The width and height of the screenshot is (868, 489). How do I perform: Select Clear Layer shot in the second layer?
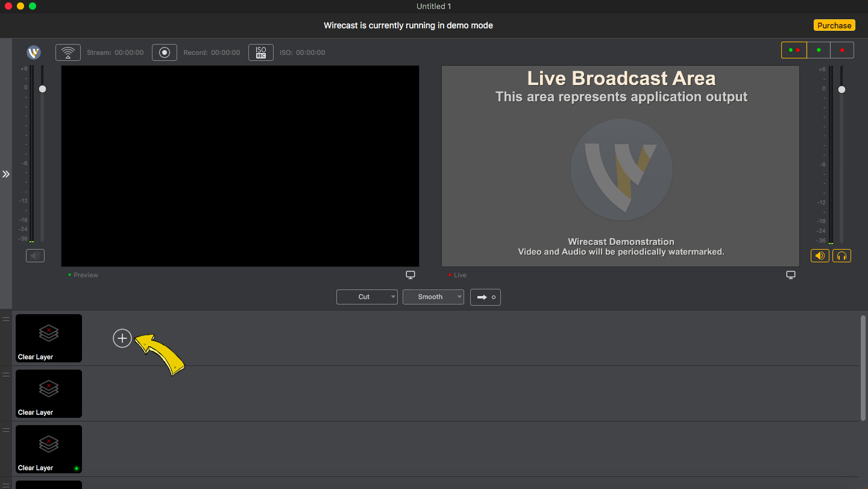pos(49,394)
